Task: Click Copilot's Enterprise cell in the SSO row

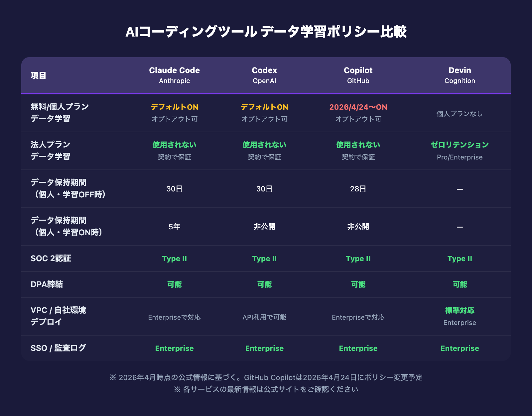Action: (358, 348)
